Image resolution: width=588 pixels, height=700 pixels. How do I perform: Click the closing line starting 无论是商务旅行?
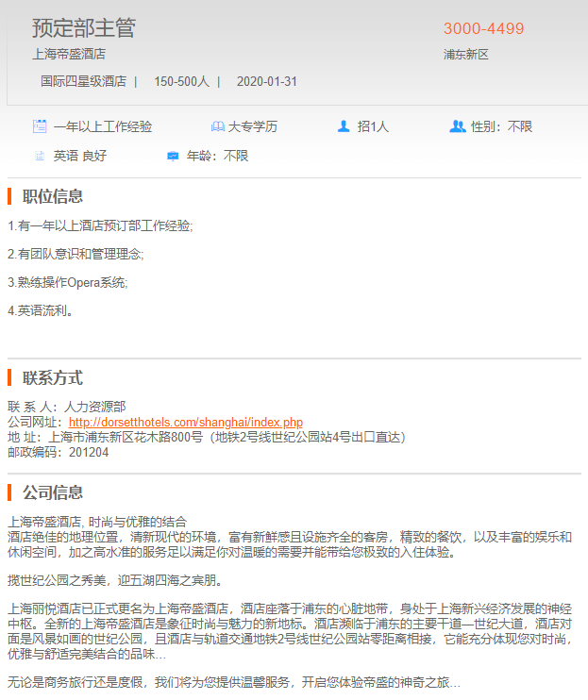tap(234, 682)
